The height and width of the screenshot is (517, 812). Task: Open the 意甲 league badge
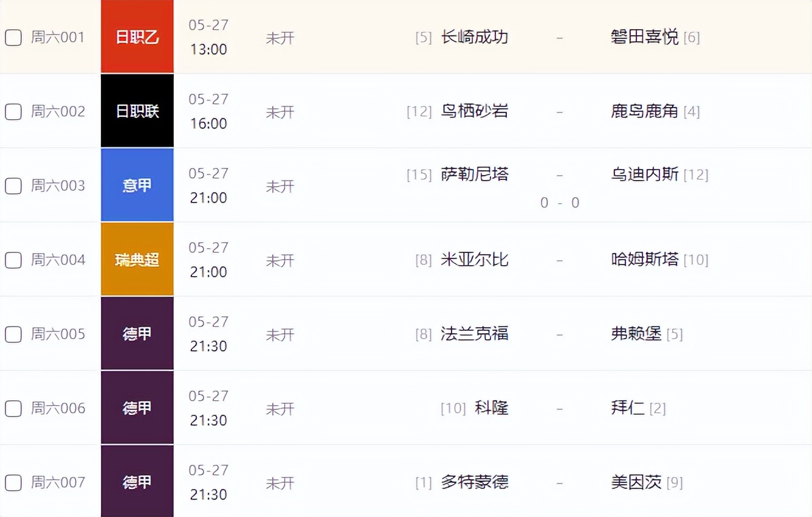click(137, 185)
